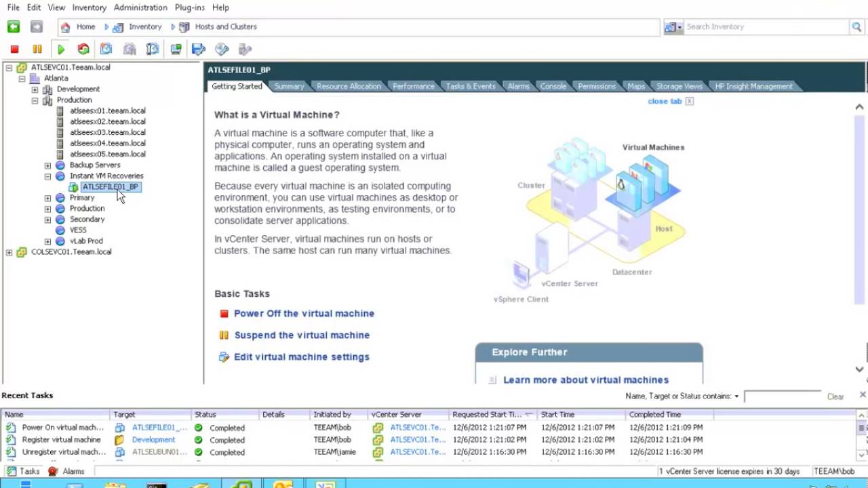Viewport: 868px width, 488px height.
Task: Open the Administration menu
Action: 140,7
